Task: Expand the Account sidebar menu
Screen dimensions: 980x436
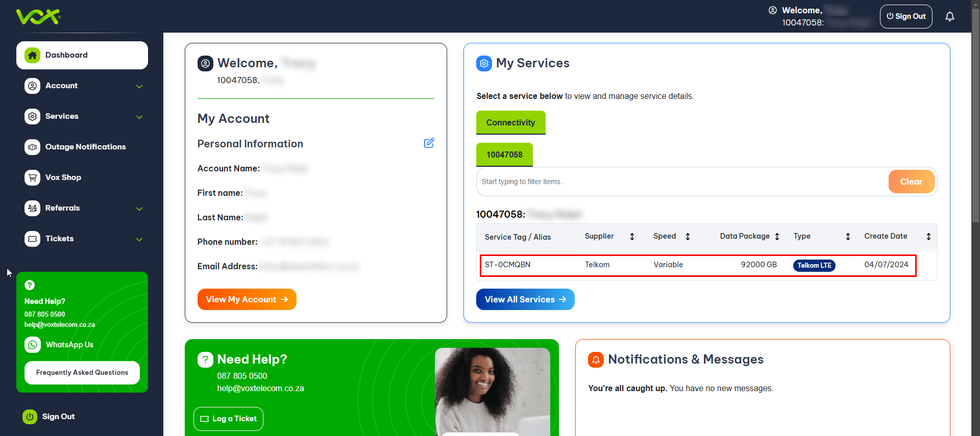Action: click(x=139, y=86)
